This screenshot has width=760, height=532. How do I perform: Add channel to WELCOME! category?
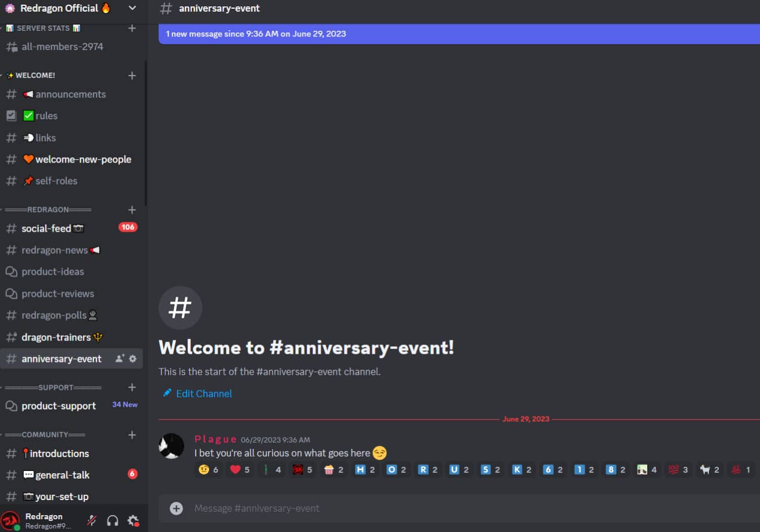132,76
